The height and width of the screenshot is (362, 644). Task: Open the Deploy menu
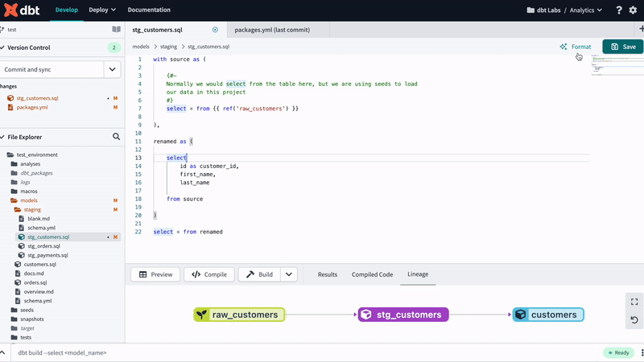pos(101,10)
